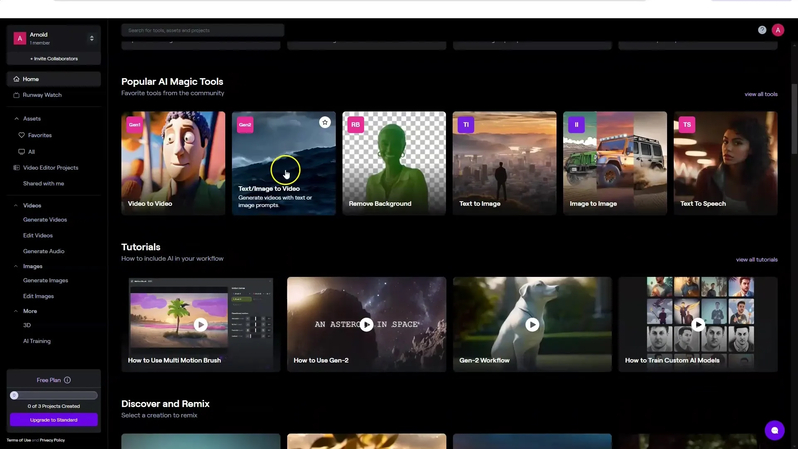Click the search bar for tools and assets
Screen dimensions: 798x449
203,30
